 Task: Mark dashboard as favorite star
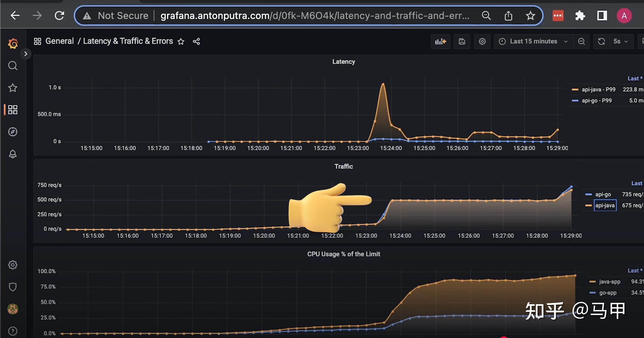[x=181, y=42]
